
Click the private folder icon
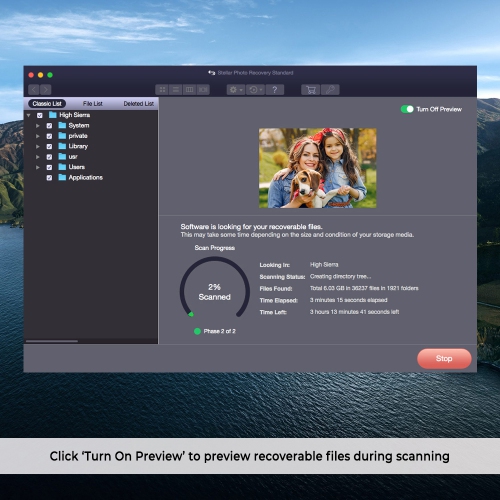62,136
